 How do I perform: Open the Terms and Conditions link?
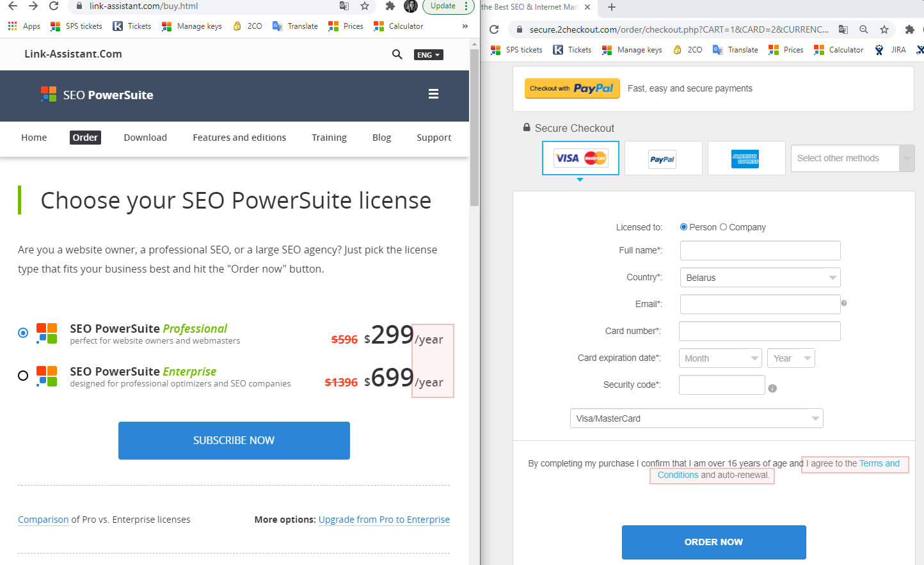point(879,463)
